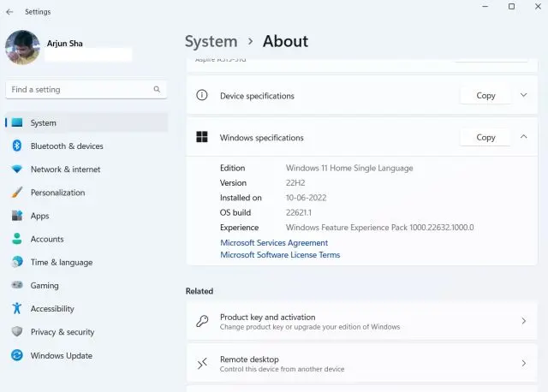This screenshot has width=548, height=392.
Task: Open Microsoft Services Agreement link
Action: click(274, 243)
